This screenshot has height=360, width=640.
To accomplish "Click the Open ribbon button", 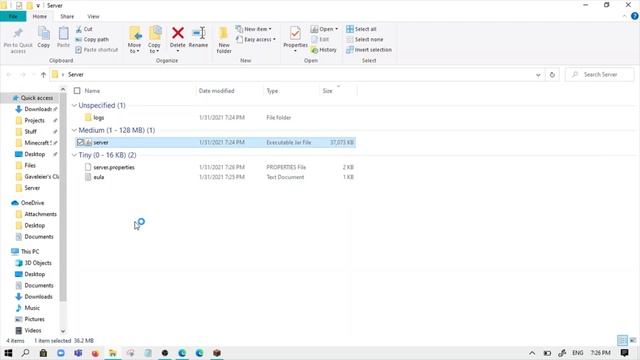I will click(324, 29).
